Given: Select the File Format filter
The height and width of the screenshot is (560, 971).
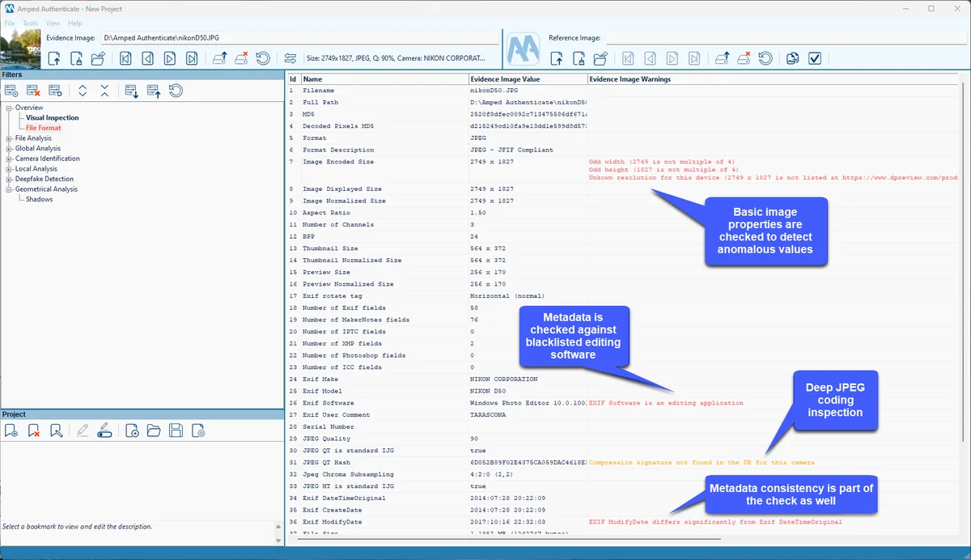Looking at the screenshot, I should coord(43,128).
